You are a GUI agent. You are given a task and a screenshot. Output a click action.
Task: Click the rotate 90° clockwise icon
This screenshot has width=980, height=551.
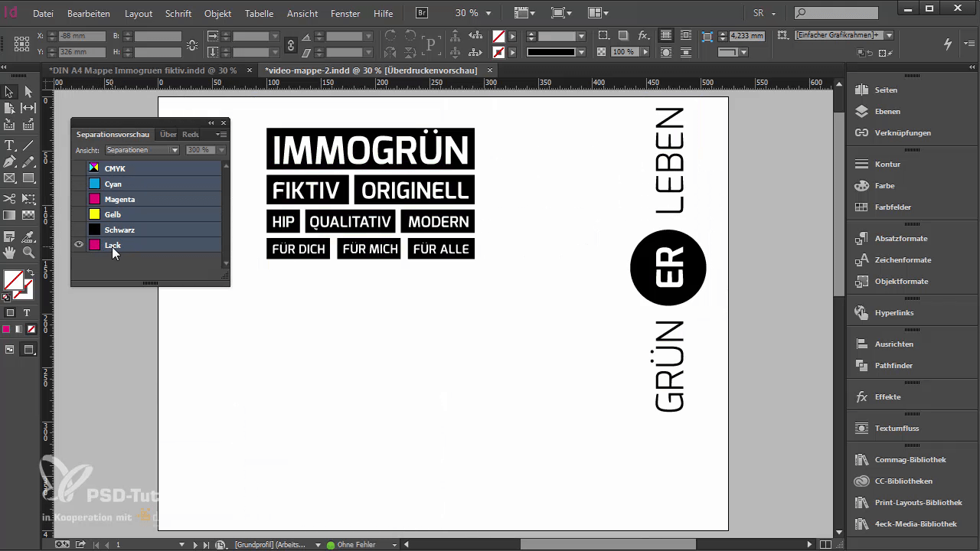[x=390, y=36]
